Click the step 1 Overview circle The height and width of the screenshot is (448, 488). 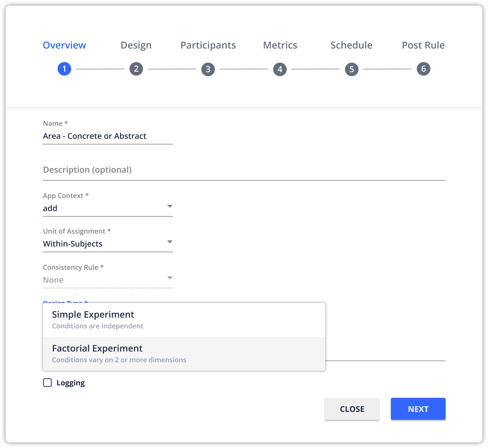[x=64, y=69]
